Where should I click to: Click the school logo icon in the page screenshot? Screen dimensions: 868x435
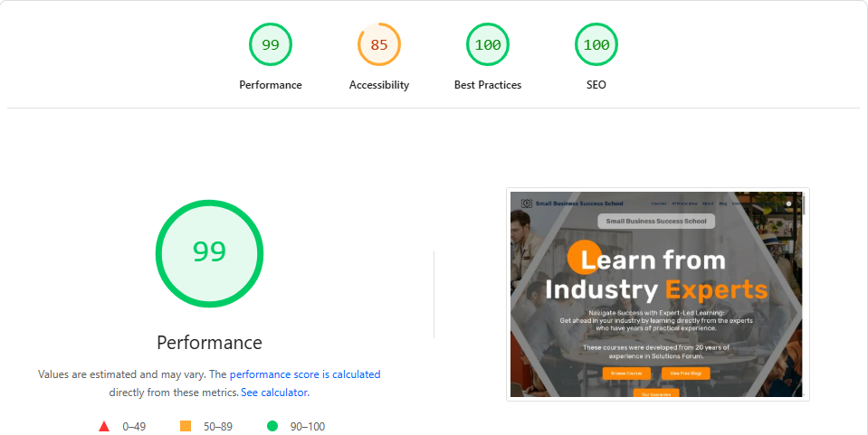tap(526, 203)
